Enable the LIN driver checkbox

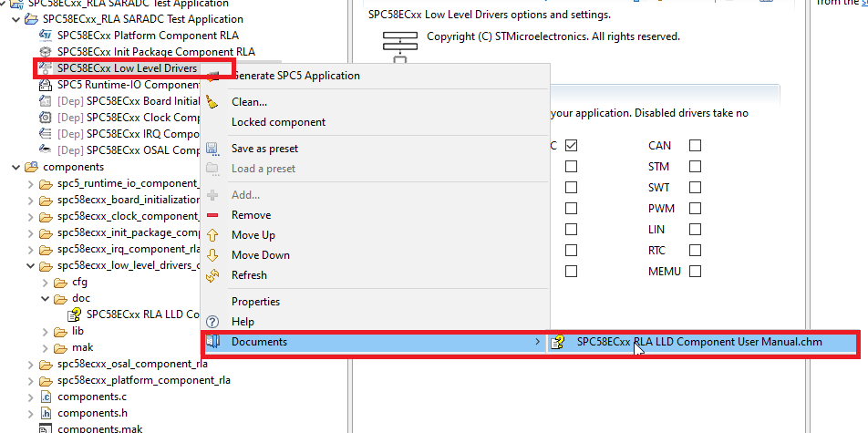pyautogui.click(x=696, y=229)
